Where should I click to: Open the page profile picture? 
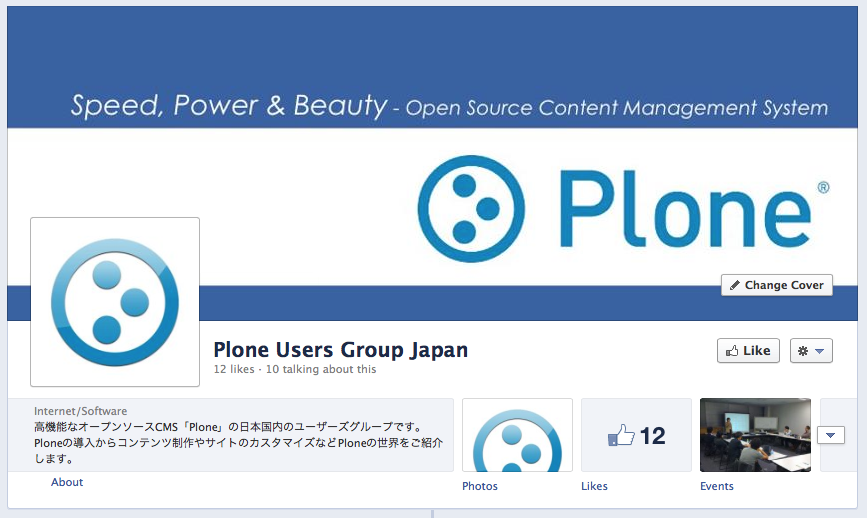115,302
